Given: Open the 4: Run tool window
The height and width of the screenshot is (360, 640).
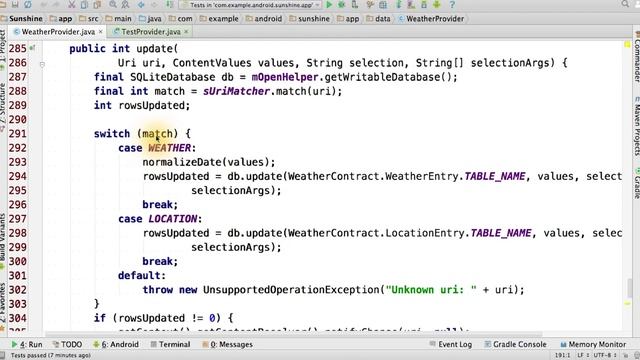Looking at the screenshot, I should click(x=27, y=344).
